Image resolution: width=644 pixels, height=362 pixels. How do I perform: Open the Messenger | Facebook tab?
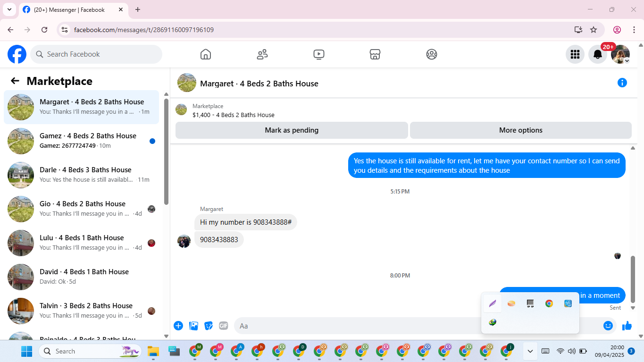click(74, 9)
